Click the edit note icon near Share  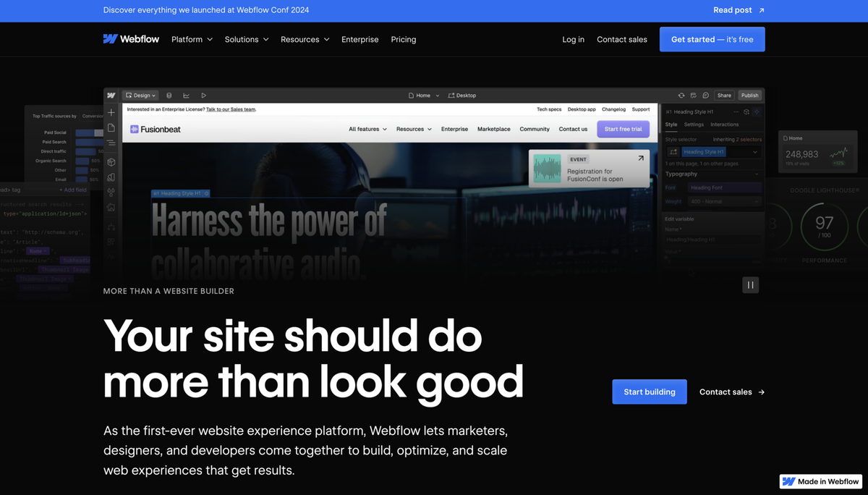click(694, 96)
